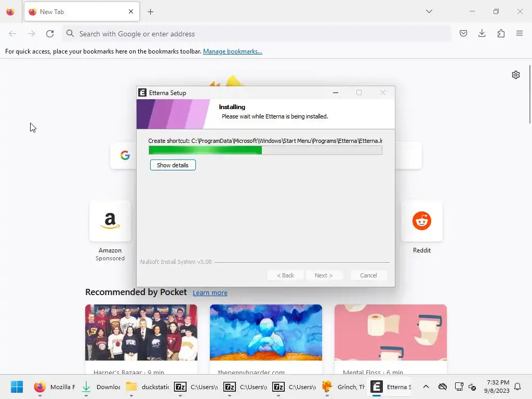Click Show details in Etterna Setup
The height and width of the screenshot is (399, 532).
[x=172, y=165]
